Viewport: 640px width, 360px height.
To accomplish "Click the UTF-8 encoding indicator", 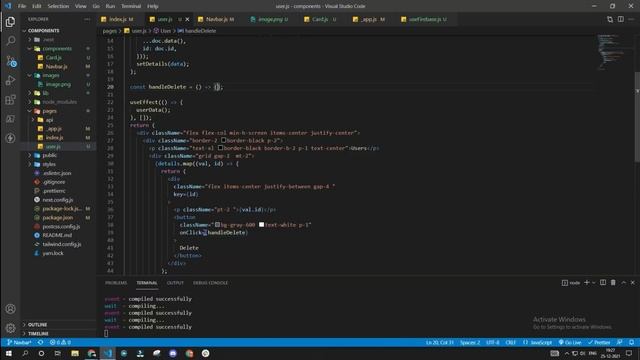I will [x=493, y=342].
